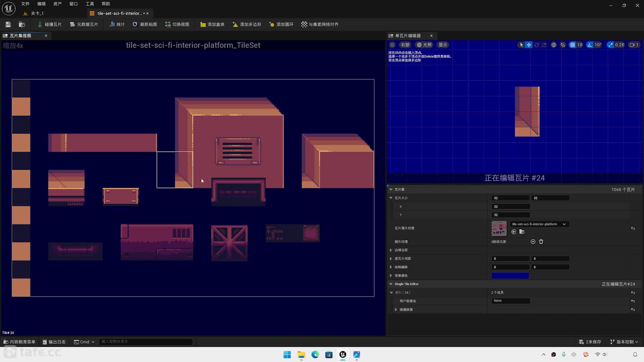This screenshot has width=644, height=362.
Task: Toggle 统计 stats display
Action: (x=117, y=24)
